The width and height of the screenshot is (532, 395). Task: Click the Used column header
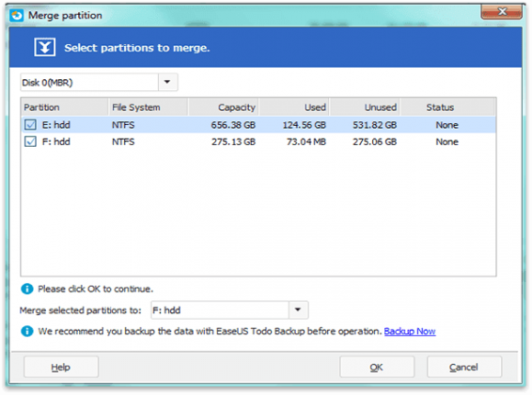pyautogui.click(x=294, y=107)
